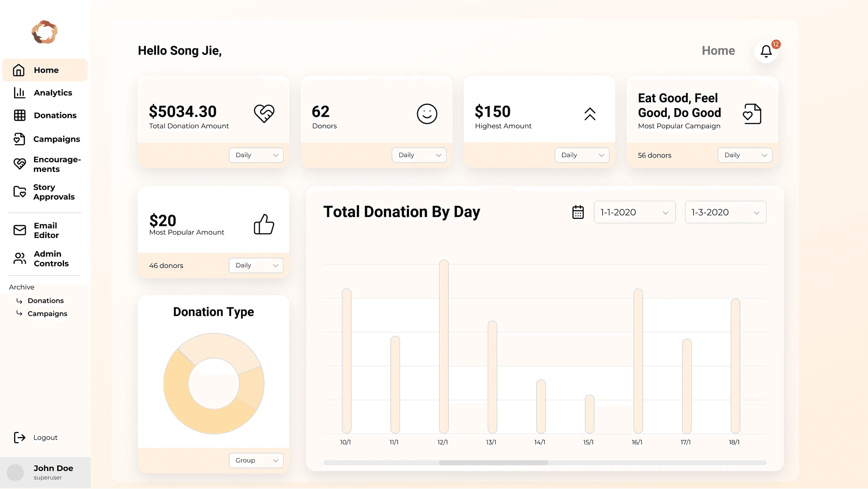Click the double chevron up icon on Highest Amount card
Image resolution: width=868 pixels, height=489 pixels.
(x=590, y=114)
